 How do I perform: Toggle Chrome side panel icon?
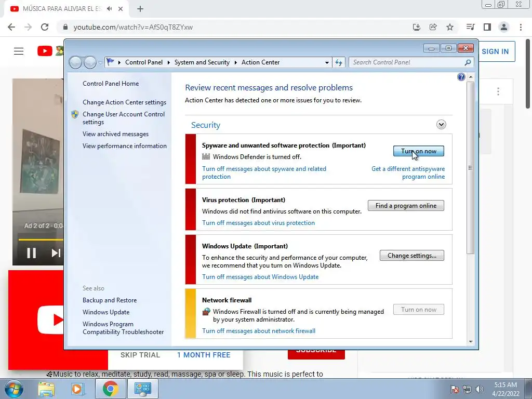click(487, 27)
